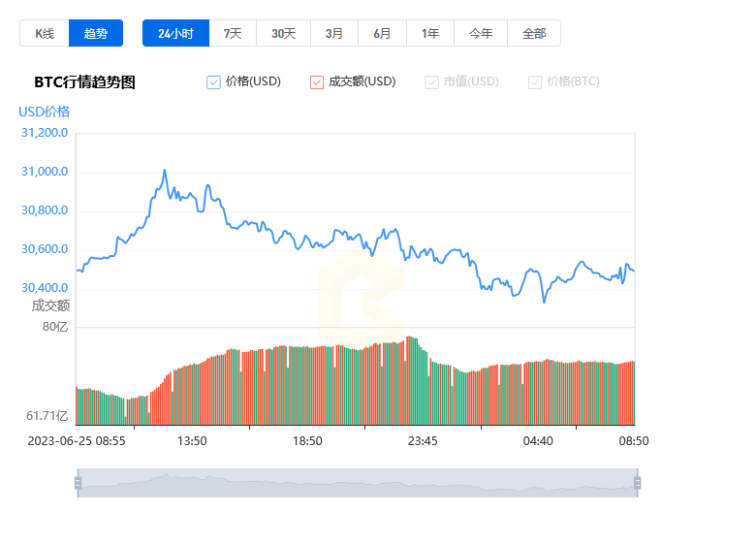756x546 pixels.
Task: Enable the 价格(BTC) checkbox
Action: point(535,82)
